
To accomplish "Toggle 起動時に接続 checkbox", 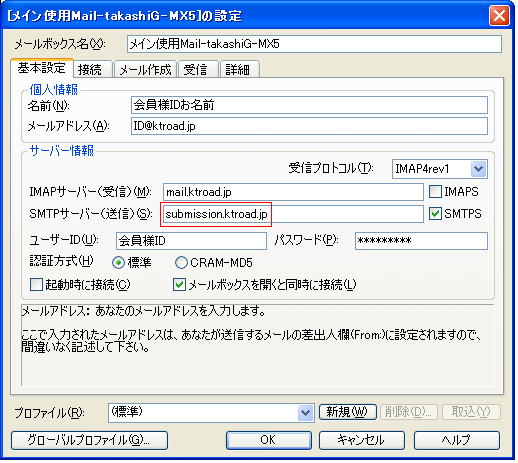I will coord(36,285).
